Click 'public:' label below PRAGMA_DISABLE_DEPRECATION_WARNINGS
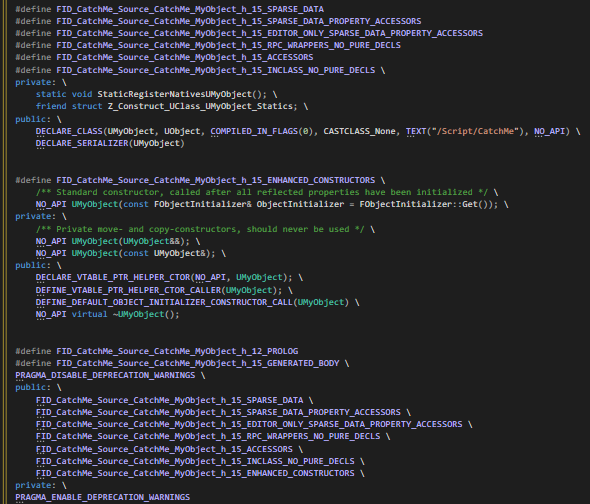 coord(33,387)
